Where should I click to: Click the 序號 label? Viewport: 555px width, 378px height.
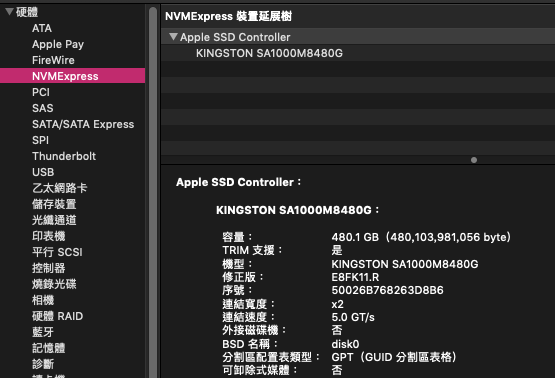pyautogui.click(x=237, y=290)
